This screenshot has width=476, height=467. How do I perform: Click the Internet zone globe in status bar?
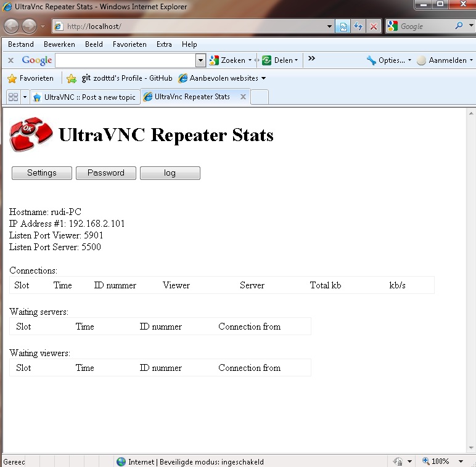point(121,461)
